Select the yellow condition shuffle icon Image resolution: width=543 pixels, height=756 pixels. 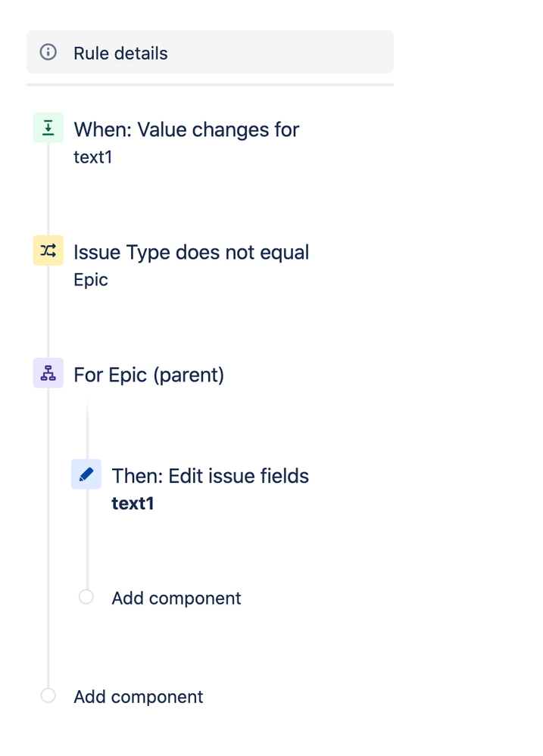48,250
